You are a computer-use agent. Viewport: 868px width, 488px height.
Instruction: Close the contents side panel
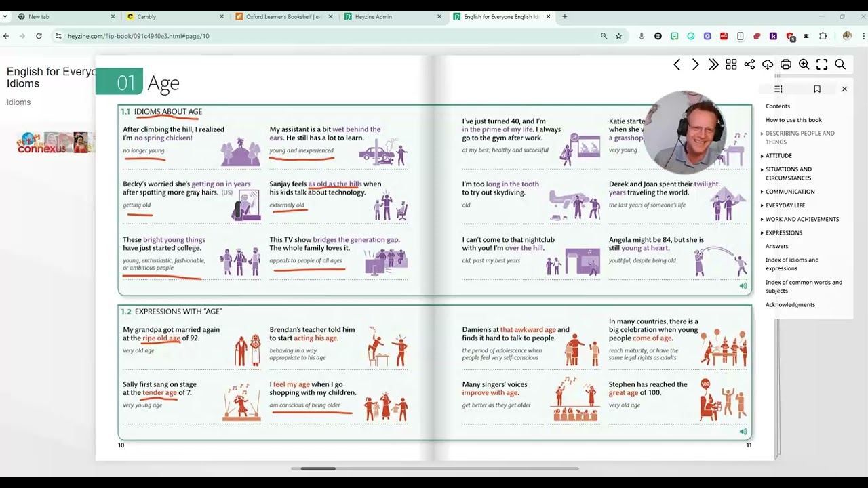[x=844, y=89]
